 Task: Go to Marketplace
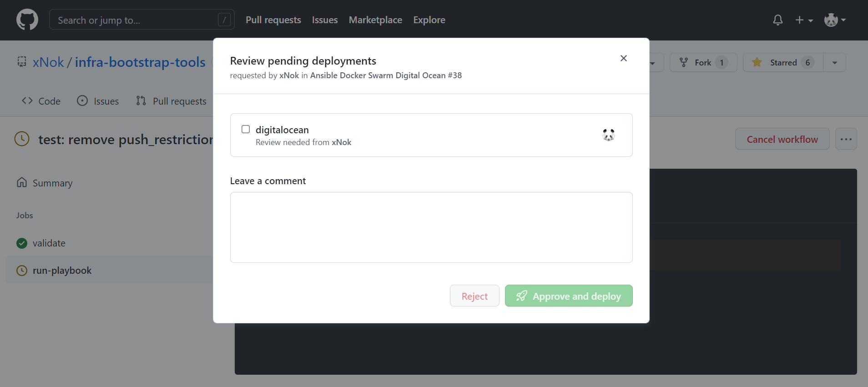[375, 20]
